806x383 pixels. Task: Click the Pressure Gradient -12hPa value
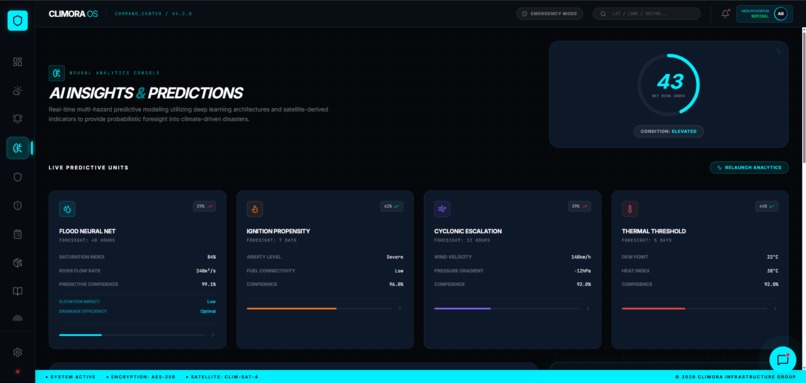582,270
